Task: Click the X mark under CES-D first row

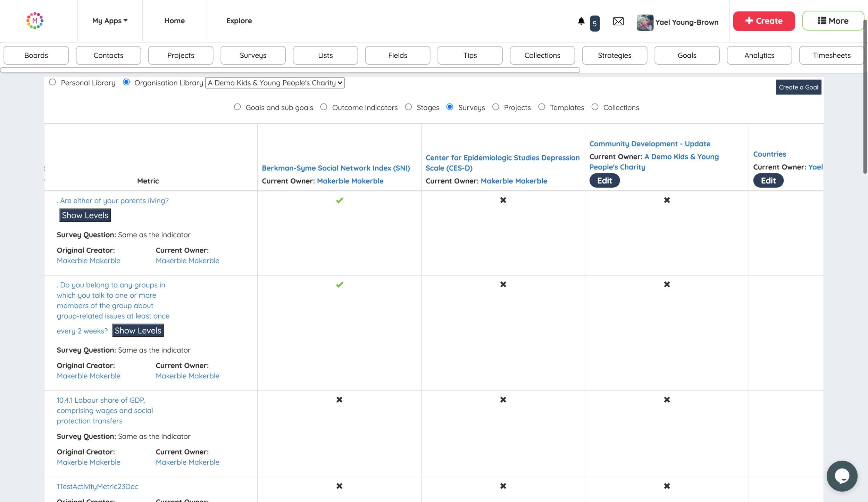Action: click(503, 200)
